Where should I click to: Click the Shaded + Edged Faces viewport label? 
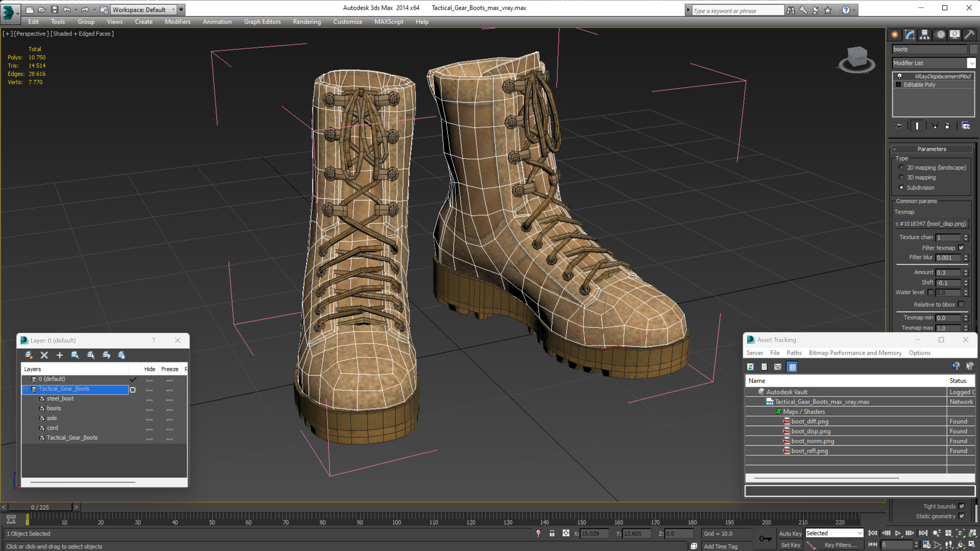82,33
